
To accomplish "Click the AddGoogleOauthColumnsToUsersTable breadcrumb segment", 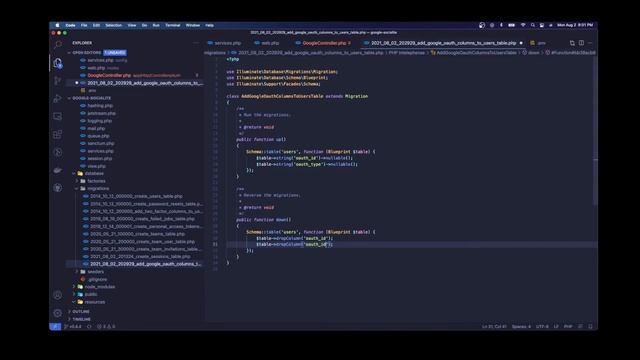I will [476, 53].
